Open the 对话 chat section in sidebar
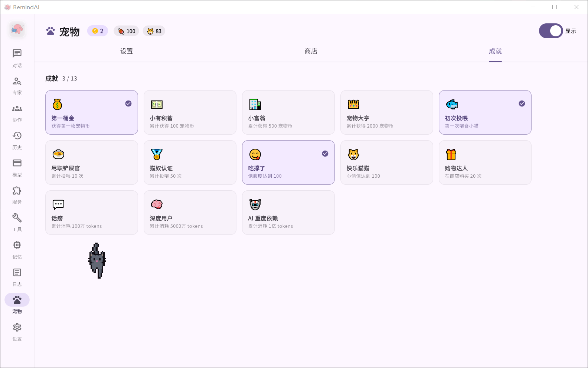The height and width of the screenshot is (368, 588). pos(17,58)
